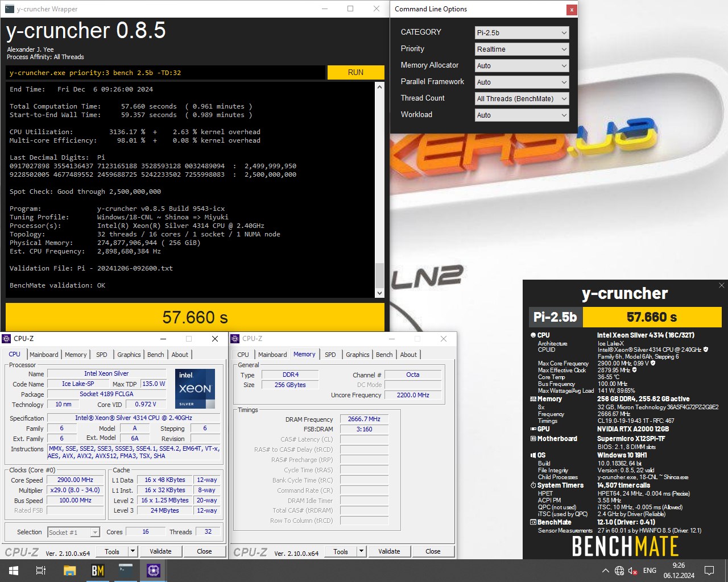Switch to CPU tab in right CPU-Z
Image resolution: width=728 pixels, height=582 pixels.
coord(243,355)
